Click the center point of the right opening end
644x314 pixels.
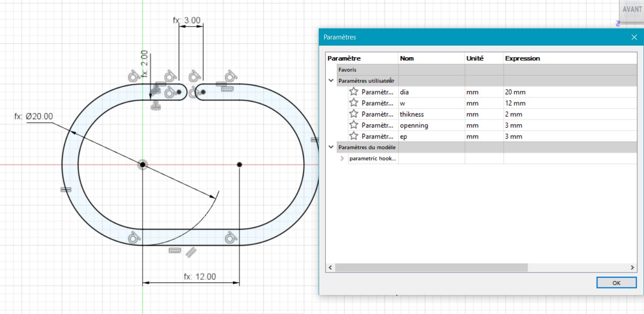point(203,92)
